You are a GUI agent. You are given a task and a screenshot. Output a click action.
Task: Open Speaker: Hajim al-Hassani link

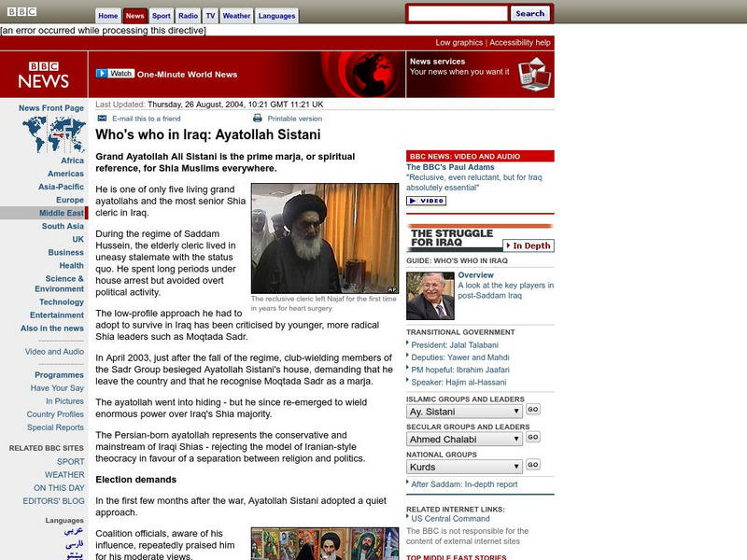click(458, 382)
